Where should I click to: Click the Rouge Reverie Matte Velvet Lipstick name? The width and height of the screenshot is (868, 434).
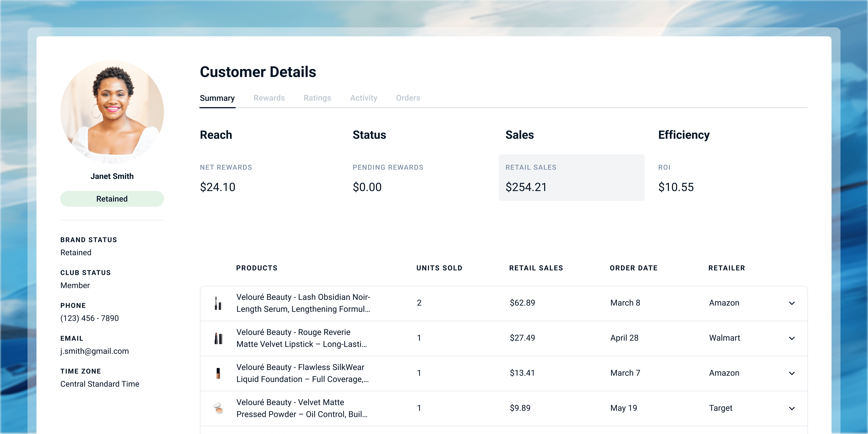302,338
